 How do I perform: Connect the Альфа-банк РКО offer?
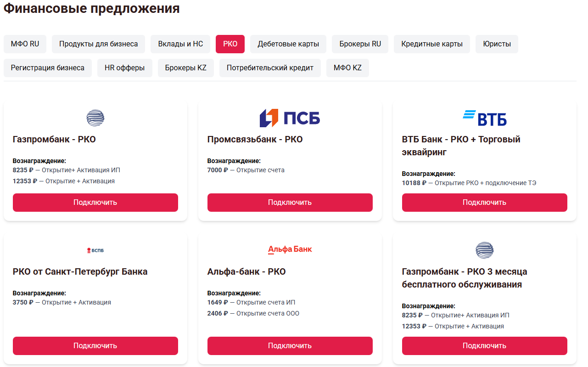[290, 346]
